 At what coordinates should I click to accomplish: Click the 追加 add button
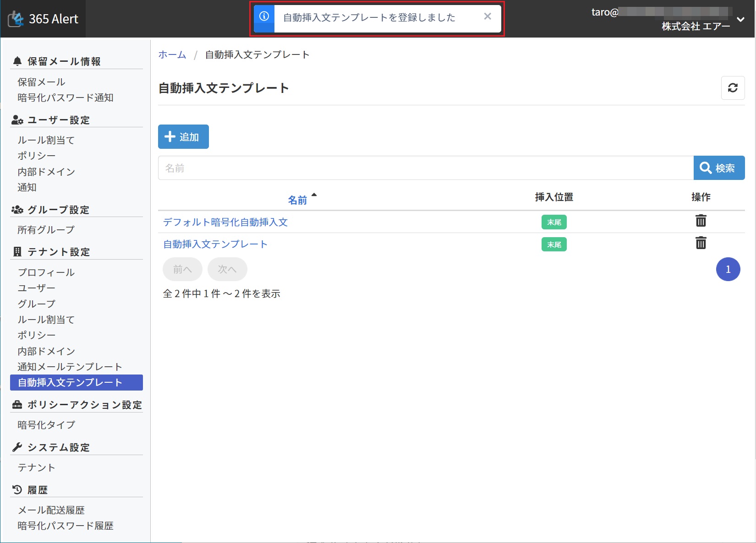tap(183, 137)
